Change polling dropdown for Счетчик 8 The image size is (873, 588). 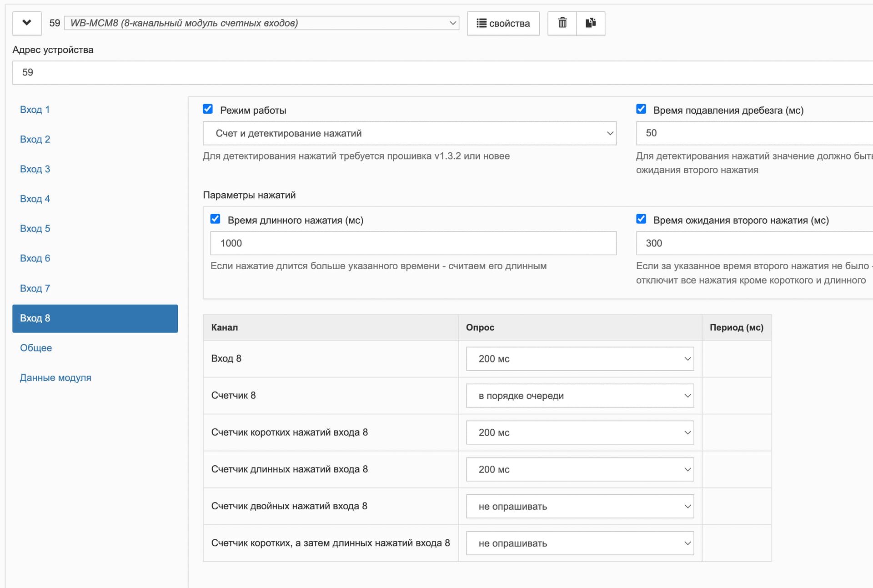pos(580,396)
